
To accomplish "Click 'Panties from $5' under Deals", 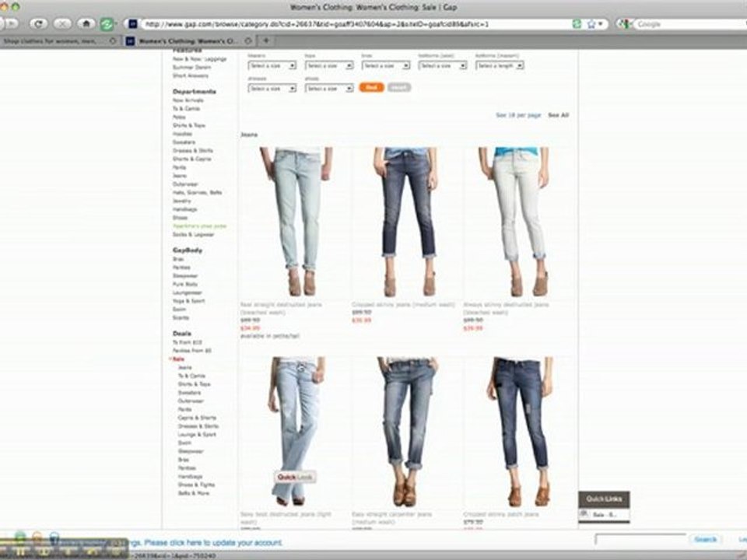I will tap(192, 351).
